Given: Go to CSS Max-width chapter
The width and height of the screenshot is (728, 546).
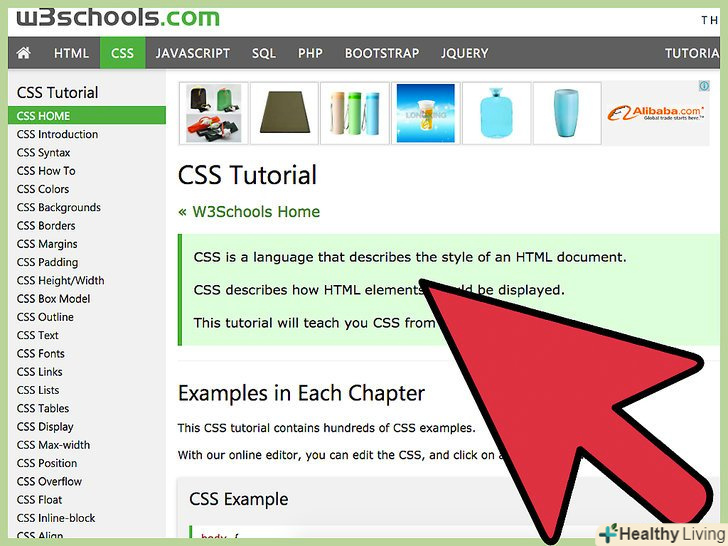Looking at the screenshot, I should pyautogui.click(x=53, y=445).
